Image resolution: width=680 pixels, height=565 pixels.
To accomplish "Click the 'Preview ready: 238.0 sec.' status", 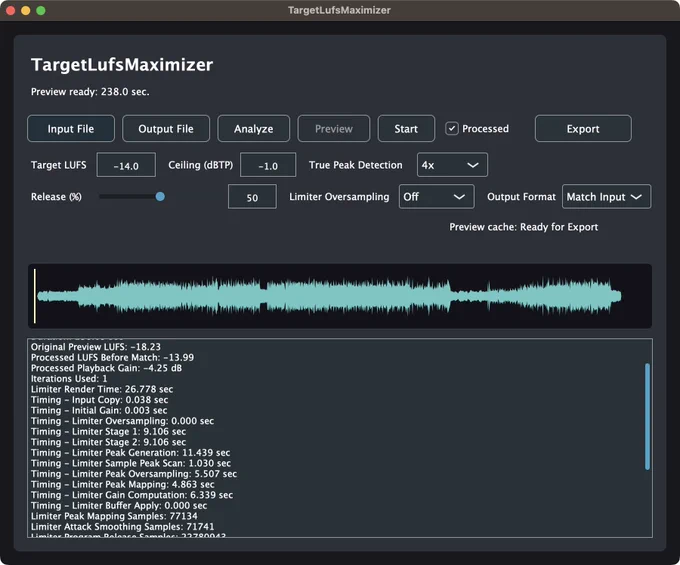I will pyautogui.click(x=90, y=92).
